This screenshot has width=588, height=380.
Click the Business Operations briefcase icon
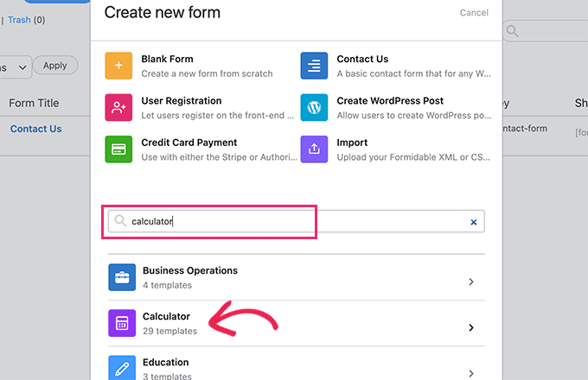coord(122,277)
